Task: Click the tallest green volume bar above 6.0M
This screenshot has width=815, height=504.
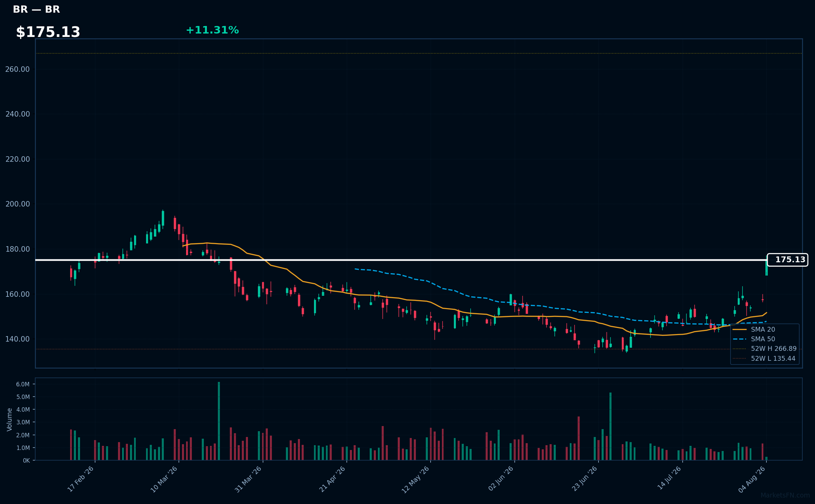Action: pyautogui.click(x=219, y=421)
